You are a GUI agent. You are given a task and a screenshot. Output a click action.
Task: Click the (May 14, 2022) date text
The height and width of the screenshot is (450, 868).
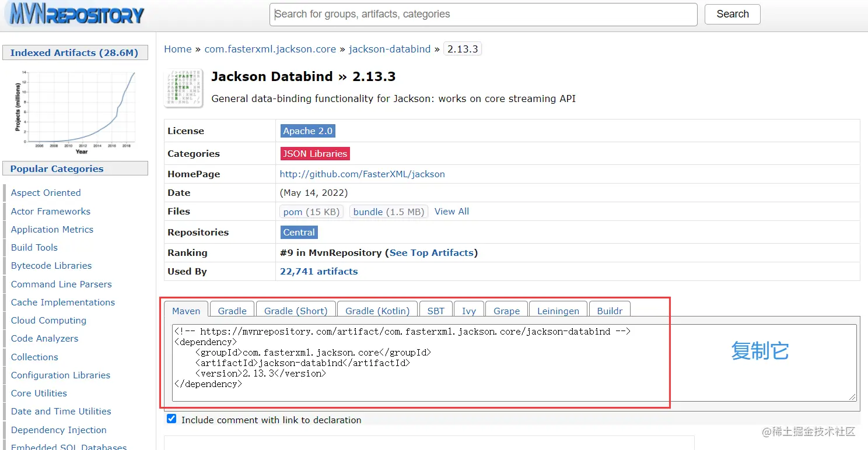click(314, 192)
